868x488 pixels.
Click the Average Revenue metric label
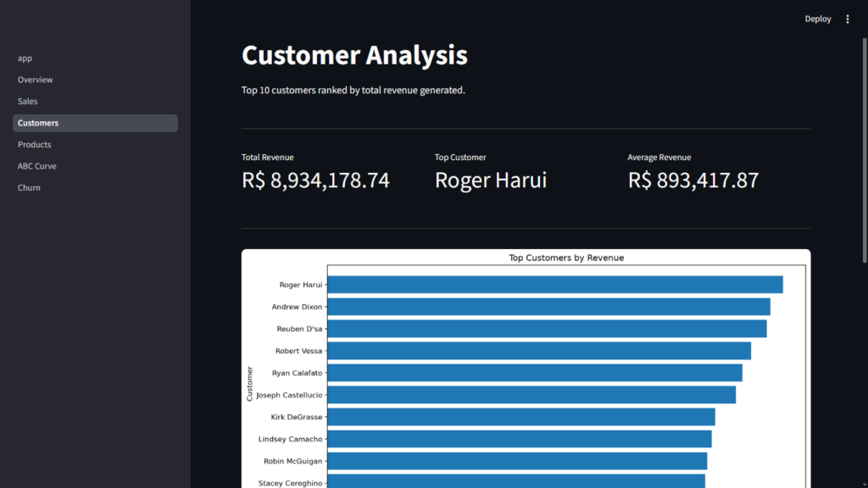(659, 157)
